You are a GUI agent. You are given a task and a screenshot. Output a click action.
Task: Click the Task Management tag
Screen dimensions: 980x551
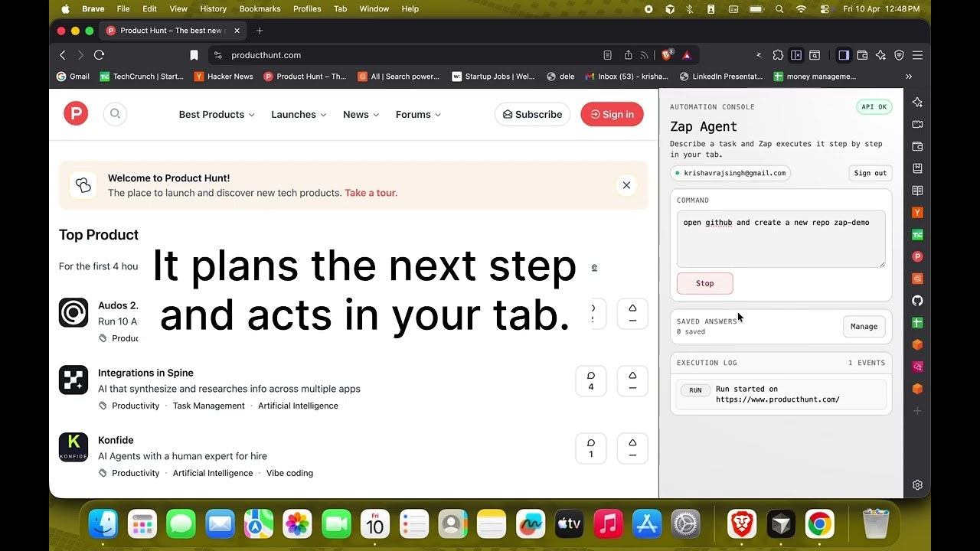pyautogui.click(x=209, y=406)
